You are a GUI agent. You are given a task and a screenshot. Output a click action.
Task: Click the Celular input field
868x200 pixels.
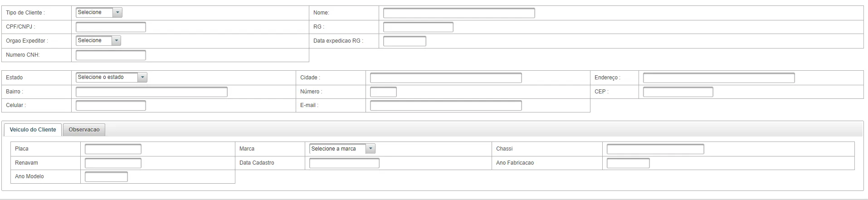[111, 106]
